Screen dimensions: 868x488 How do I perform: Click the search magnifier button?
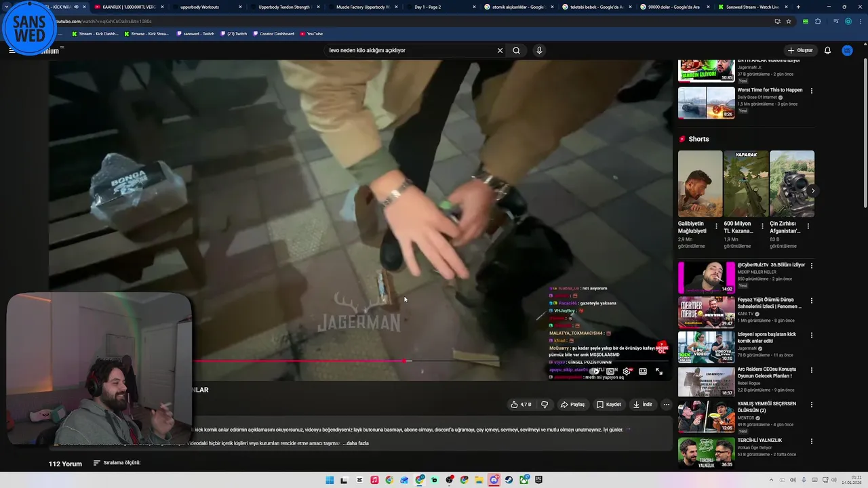click(517, 50)
